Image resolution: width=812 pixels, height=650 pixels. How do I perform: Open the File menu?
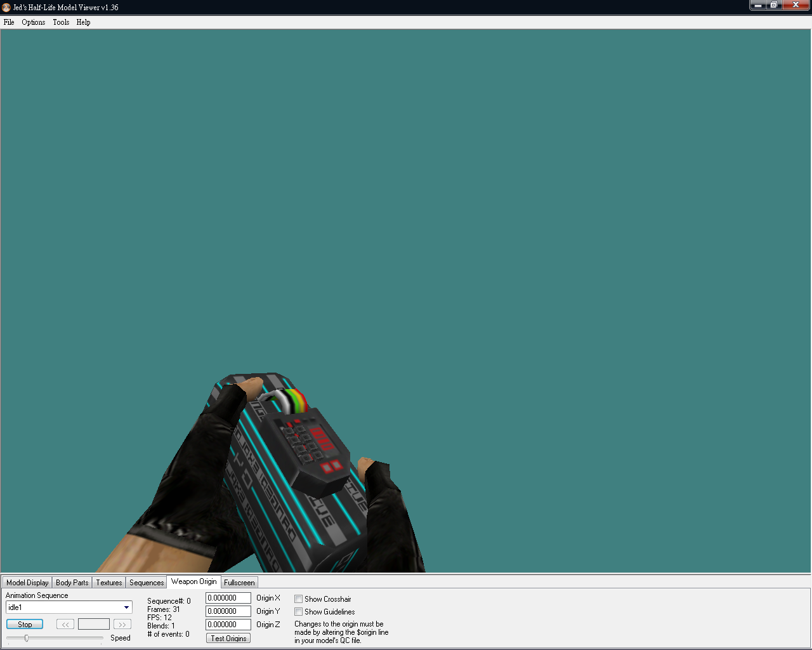9,22
